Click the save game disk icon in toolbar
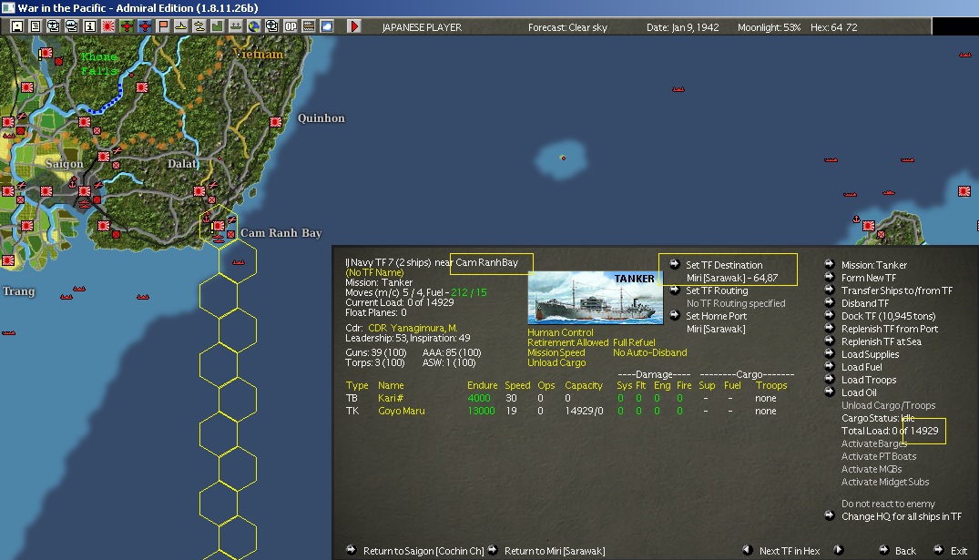Screen dimensions: 979x560 [17, 26]
